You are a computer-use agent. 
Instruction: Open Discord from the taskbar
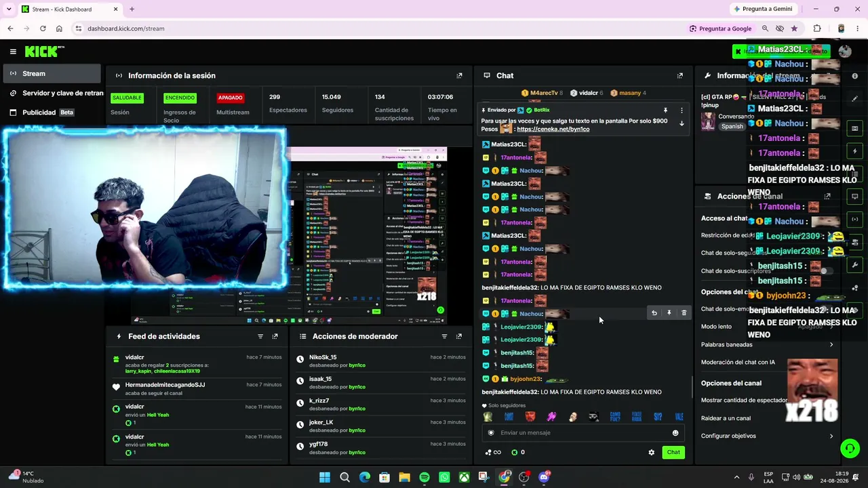click(x=544, y=477)
